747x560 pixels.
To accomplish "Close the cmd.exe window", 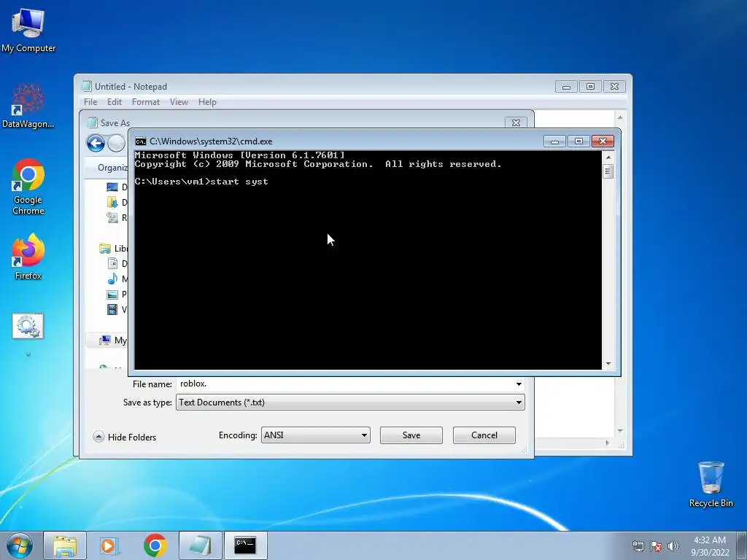I will tap(603, 141).
